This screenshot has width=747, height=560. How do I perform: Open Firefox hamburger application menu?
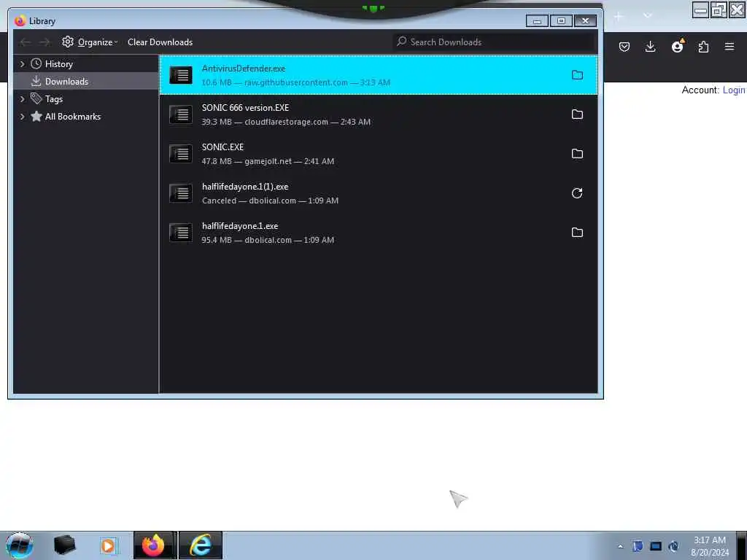tap(729, 47)
